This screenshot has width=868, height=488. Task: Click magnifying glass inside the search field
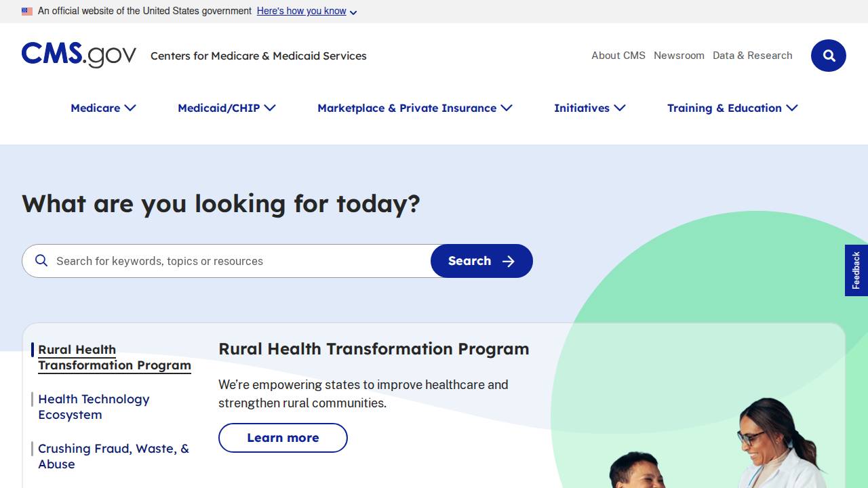point(41,261)
